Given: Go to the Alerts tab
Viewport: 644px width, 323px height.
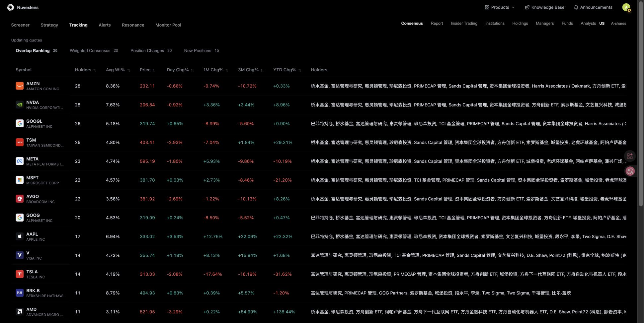Looking at the screenshot, I should tap(105, 25).
